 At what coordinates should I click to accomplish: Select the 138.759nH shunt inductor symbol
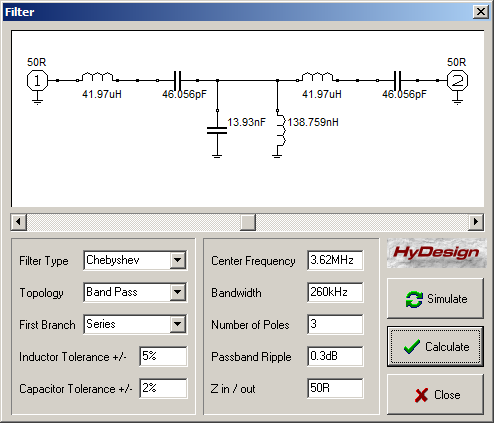281,130
